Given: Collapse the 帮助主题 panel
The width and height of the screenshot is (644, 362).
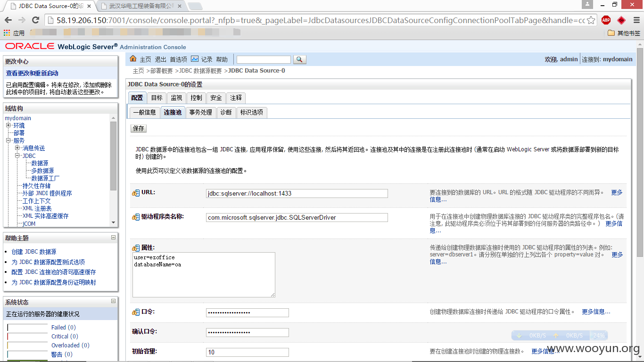Looking at the screenshot, I should pos(113,238).
